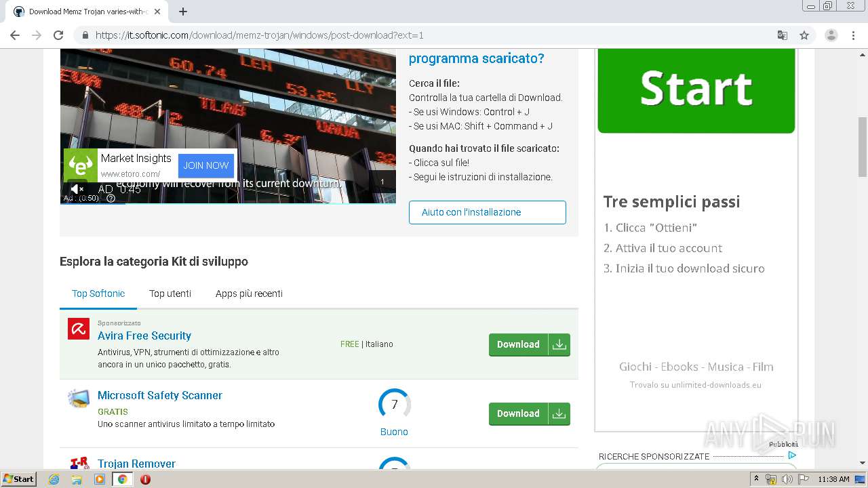Click the Trojan Remover app icon
This screenshot has width=868, height=488.
point(79,463)
